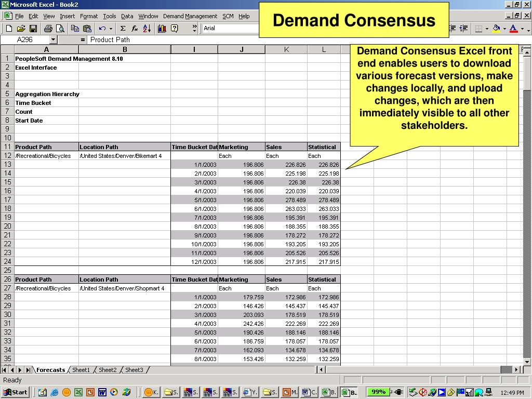Image resolution: width=532 pixels, height=399 pixels.
Task: Click the vertical scrollbar down arrow
Action: (x=527, y=361)
